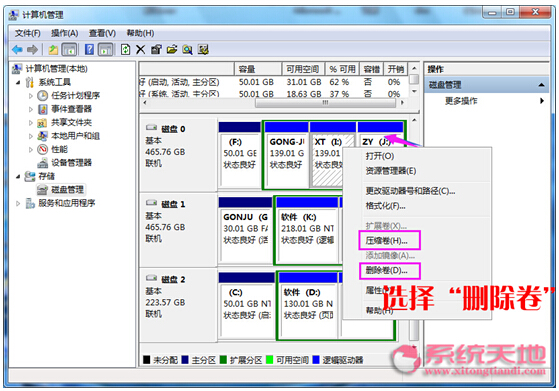
Task: Toggle the Show/Hide Console Tree icon
Action: (x=70, y=50)
